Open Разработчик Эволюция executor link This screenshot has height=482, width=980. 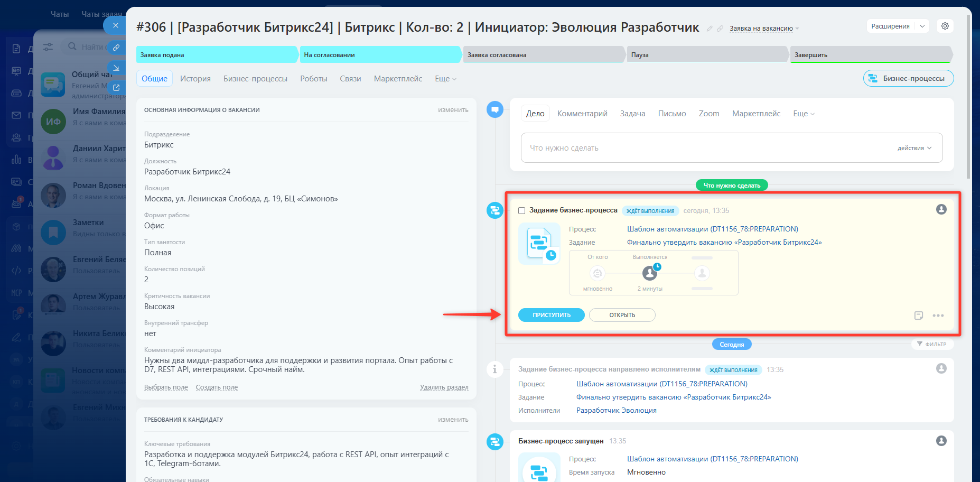pos(617,410)
